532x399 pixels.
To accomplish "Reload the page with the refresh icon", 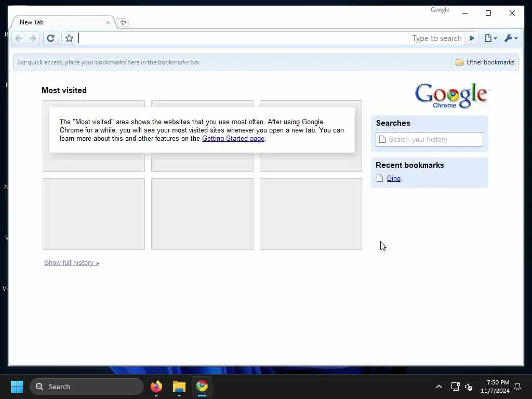I will point(50,38).
